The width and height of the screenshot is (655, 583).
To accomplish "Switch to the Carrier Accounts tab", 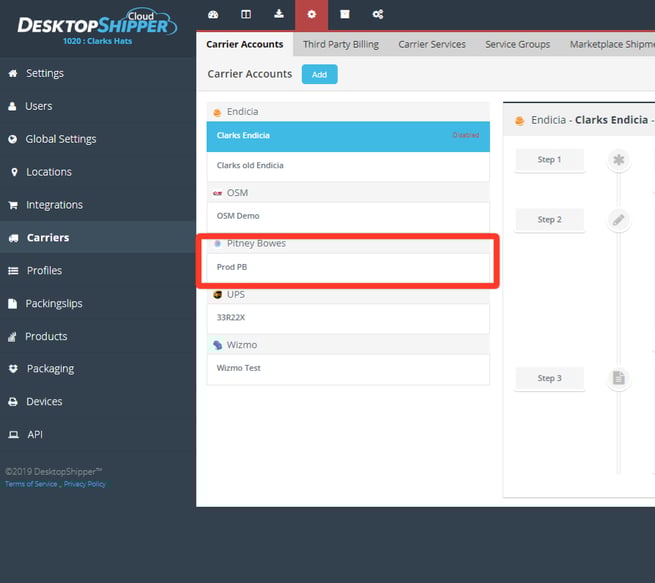I will click(x=245, y=44).
